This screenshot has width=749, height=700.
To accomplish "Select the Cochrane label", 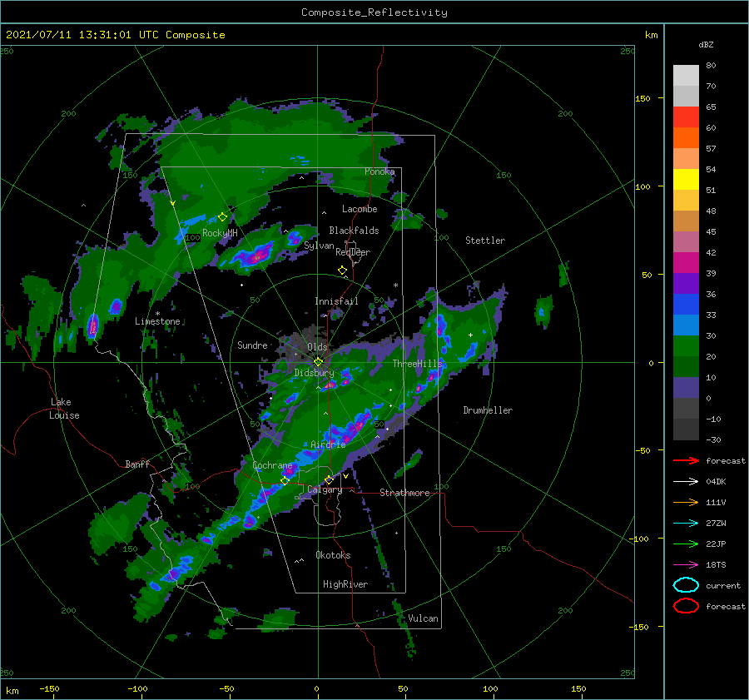I will pyautogui.click(x=272, y=465).
